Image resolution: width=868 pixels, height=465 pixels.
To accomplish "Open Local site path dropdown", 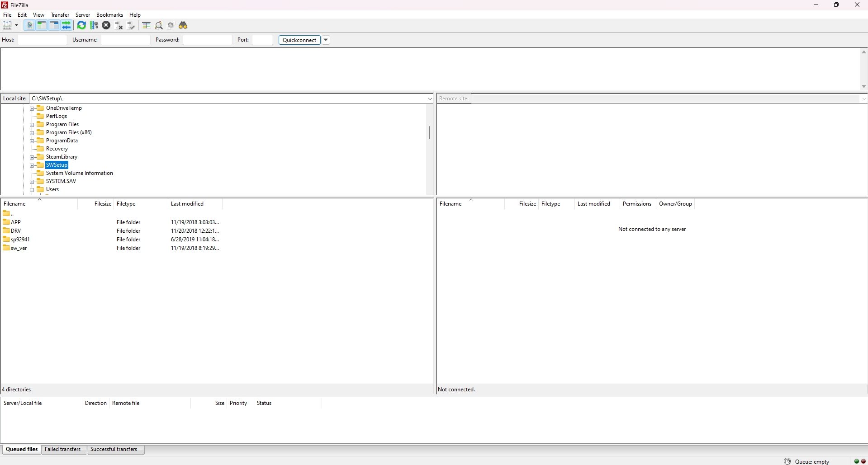I will click(x=430, y=99).
